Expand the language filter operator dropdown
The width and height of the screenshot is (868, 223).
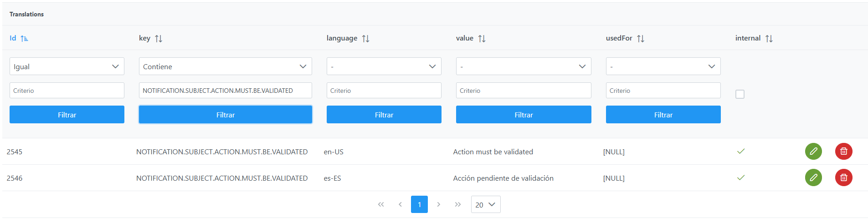pos(384,66)
